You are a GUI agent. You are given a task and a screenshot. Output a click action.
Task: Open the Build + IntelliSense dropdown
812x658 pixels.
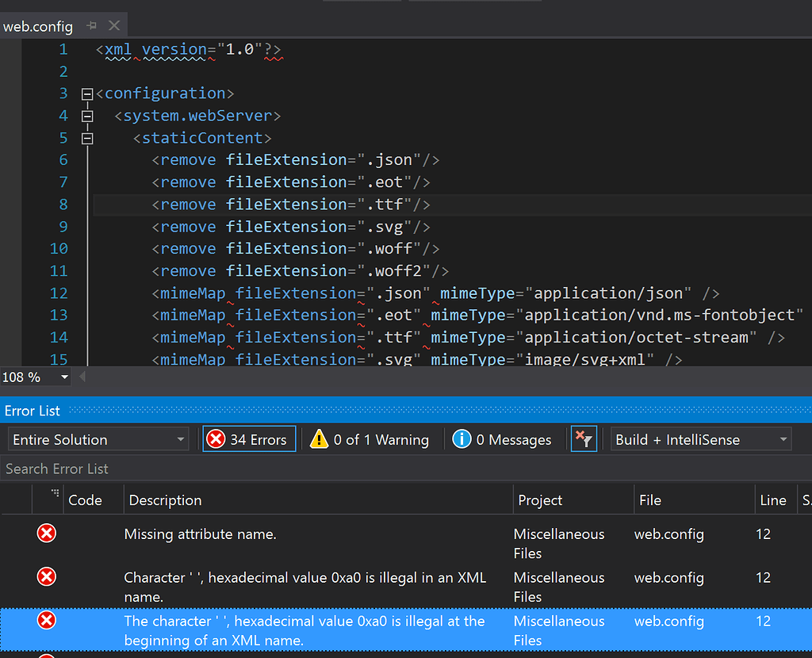pos(701,439)
